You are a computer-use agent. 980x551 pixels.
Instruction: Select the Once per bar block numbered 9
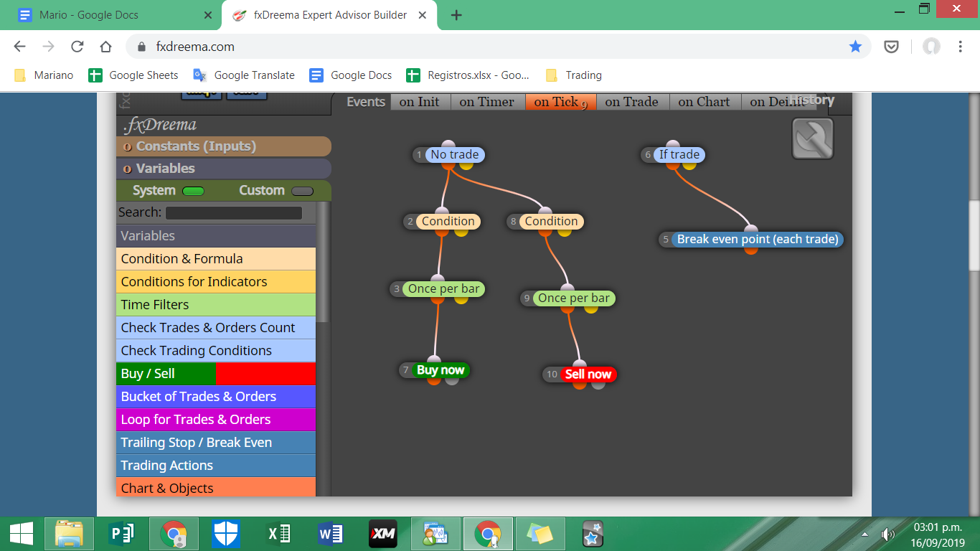pyautogui.click(x=573, y=298)
